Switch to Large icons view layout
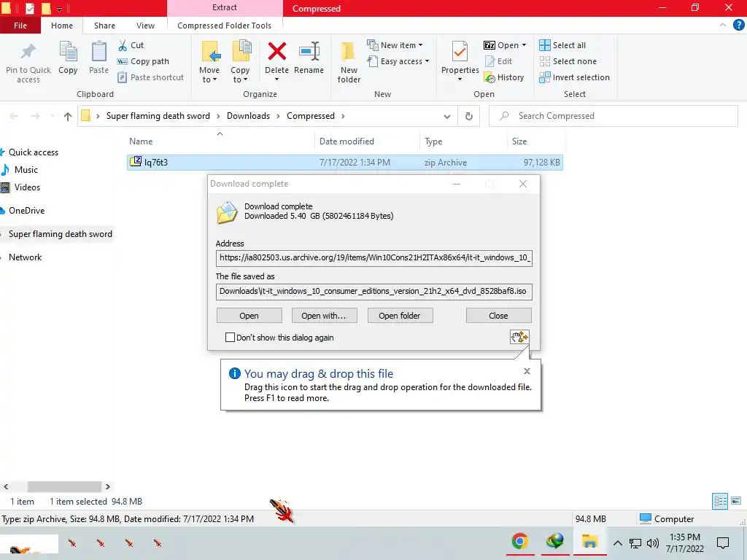The width and height of the screenshot is (747, 560). click(x=736, y=501)
